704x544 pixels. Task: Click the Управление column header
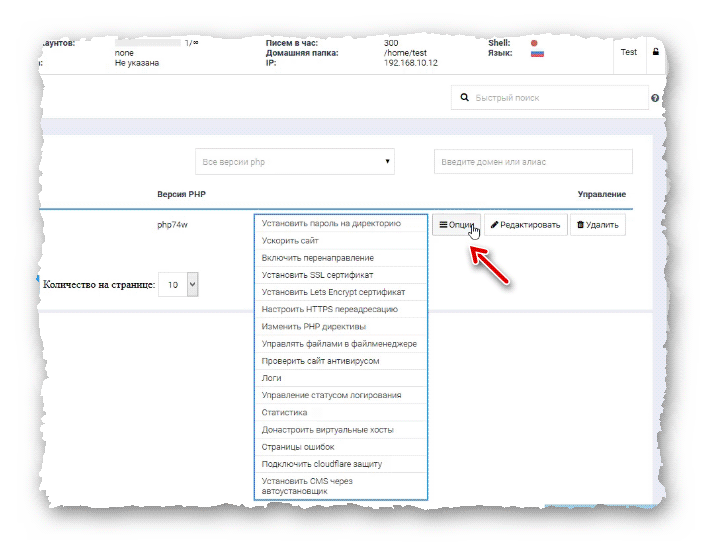pyautogui.click(x=602, y=194)
